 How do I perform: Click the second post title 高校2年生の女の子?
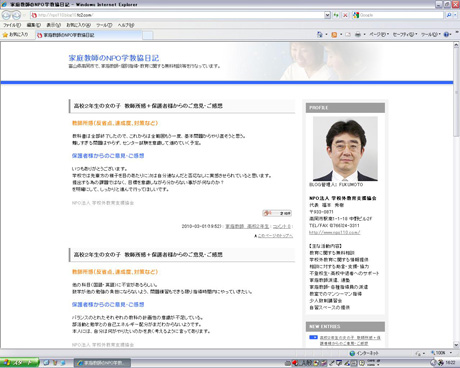pyautogui.click(x=148, y=255)
